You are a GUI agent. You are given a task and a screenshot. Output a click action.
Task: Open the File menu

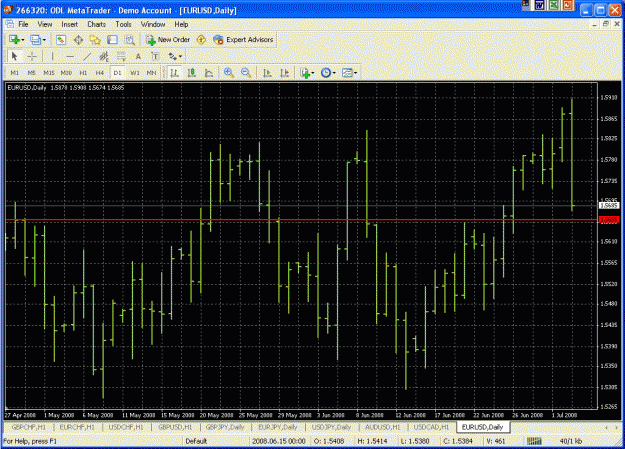click(24, 24)
